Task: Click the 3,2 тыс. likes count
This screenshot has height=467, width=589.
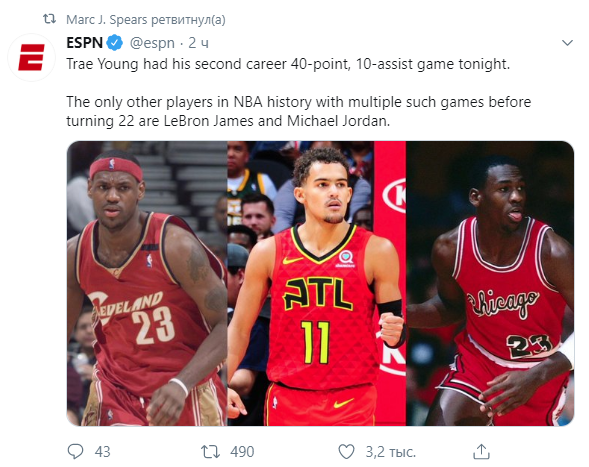Action: point(391,452)
